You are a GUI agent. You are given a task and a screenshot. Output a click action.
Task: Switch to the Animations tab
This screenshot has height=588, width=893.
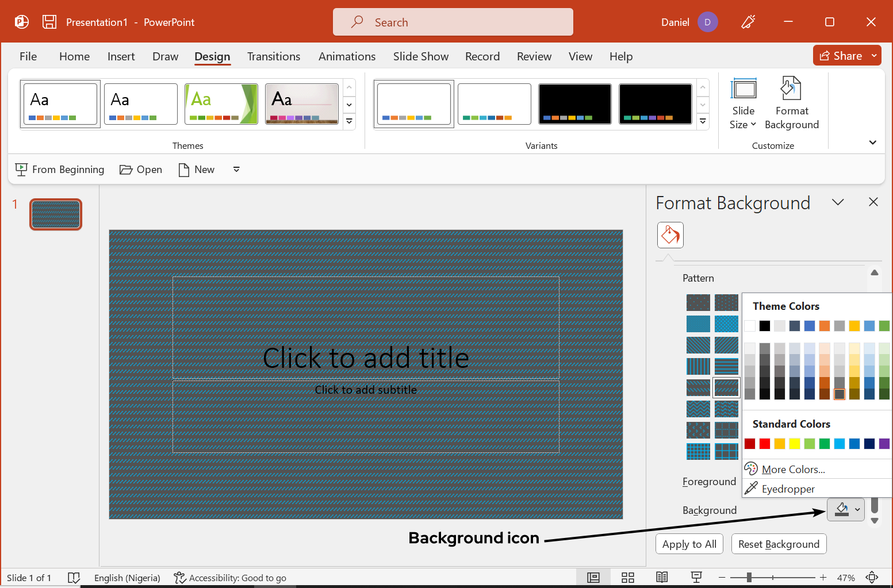[347, 56]
